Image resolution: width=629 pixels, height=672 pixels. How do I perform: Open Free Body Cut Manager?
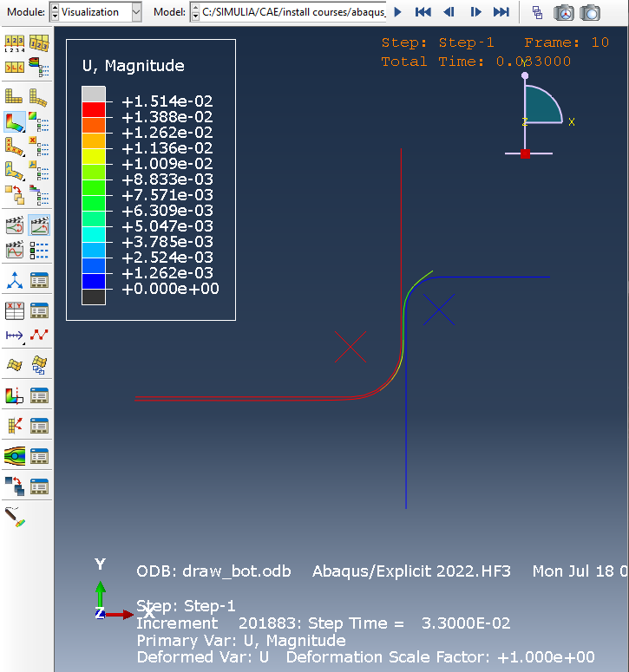(x=39, y=426)
